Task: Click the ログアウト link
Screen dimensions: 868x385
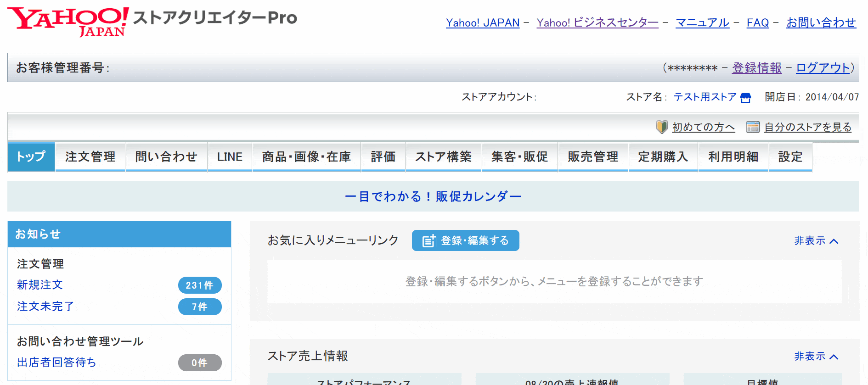Action: tap(823, 68)
